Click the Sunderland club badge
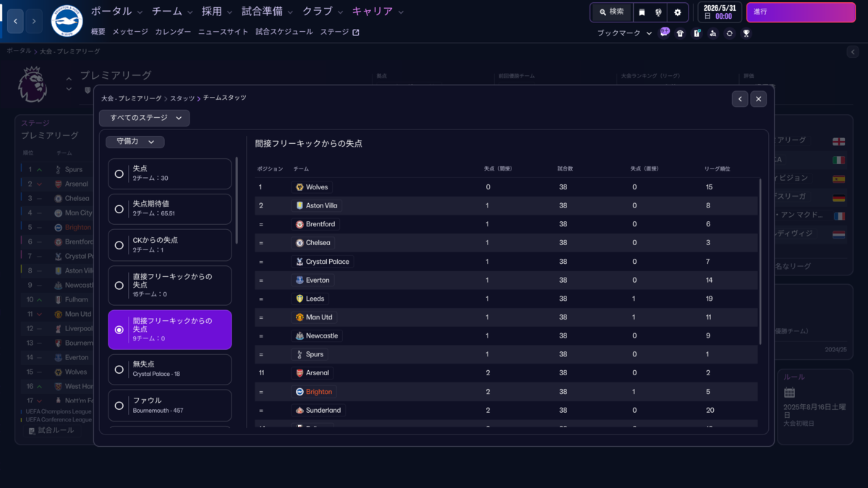Image resolution: width=868 pixels, height=488 pixels. point(299,410)
